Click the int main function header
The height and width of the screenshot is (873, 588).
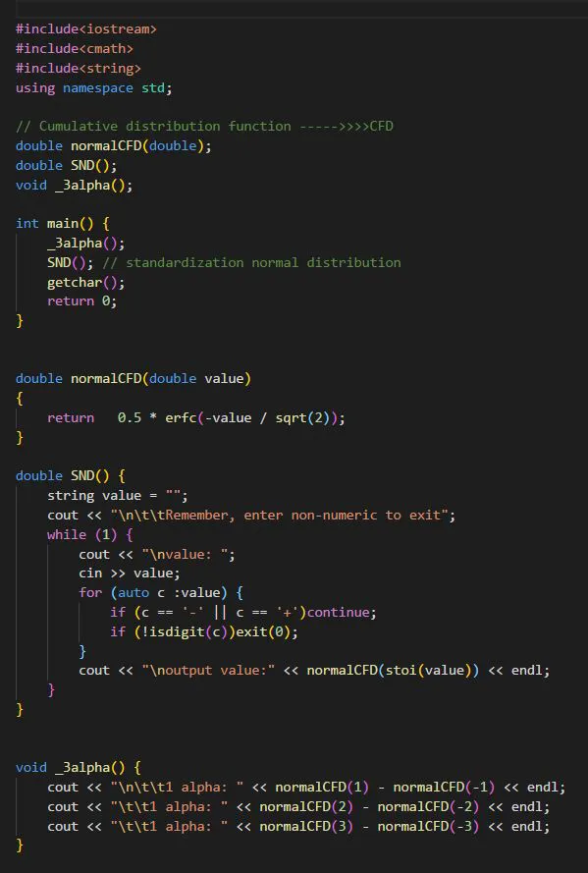click(63, 223)
